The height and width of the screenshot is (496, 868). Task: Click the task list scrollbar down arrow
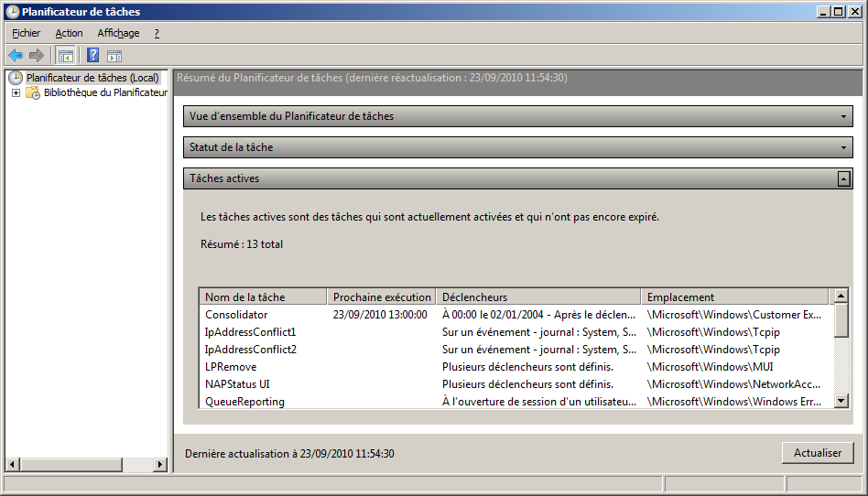point(841,401)
